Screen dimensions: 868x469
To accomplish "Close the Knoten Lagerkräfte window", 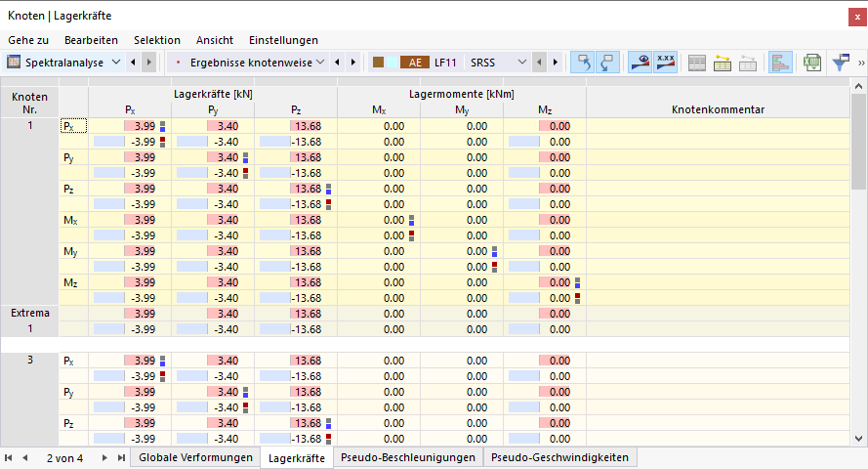I will tap(857, 17).
